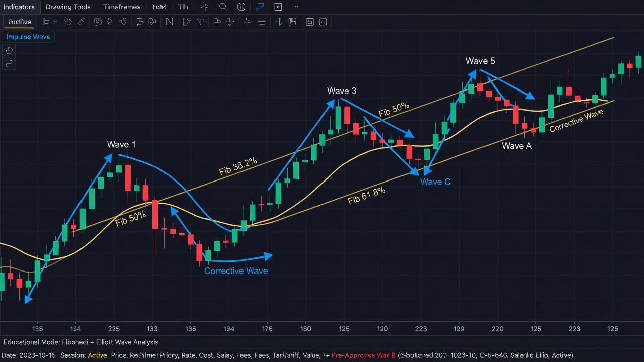This screenshot has width=644, height=362.
Task: Toggle the checkbox icon in top bar
Action: click(x=278, y=7)
